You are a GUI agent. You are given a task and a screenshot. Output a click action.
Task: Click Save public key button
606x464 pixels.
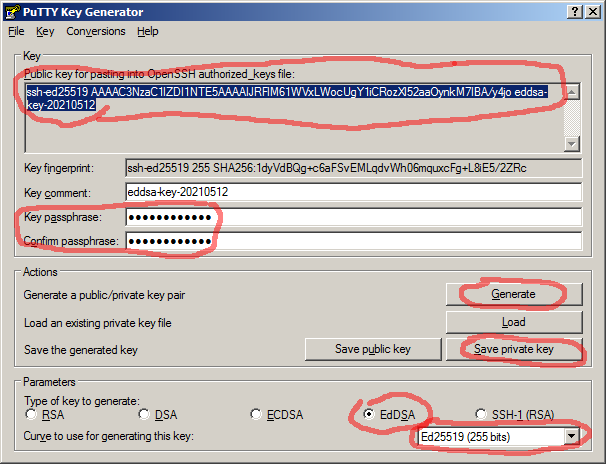373,349
